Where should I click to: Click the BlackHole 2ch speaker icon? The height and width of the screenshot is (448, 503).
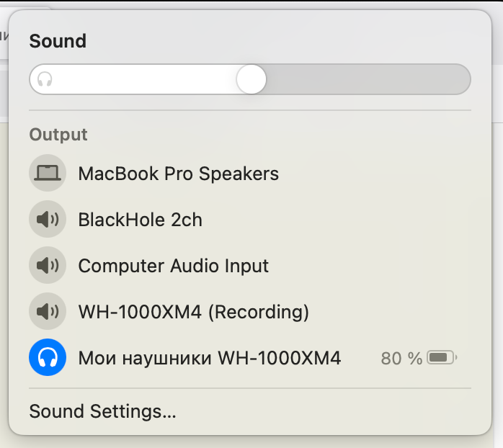[48, 220]
